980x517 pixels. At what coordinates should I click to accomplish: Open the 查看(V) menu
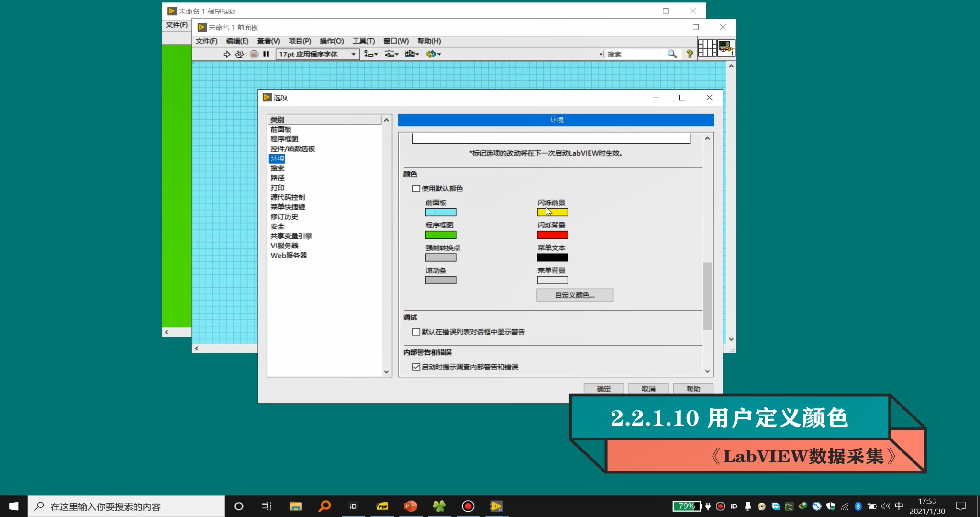pyautogui.click(x=268, y=41)
